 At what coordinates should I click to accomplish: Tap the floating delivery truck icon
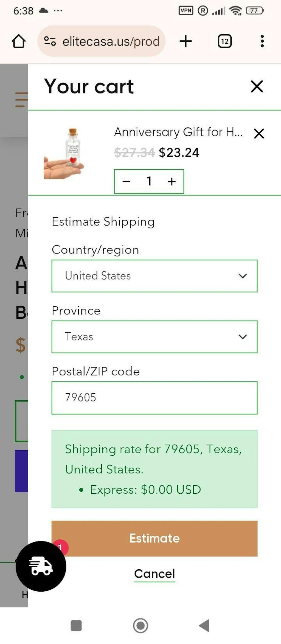41,566
